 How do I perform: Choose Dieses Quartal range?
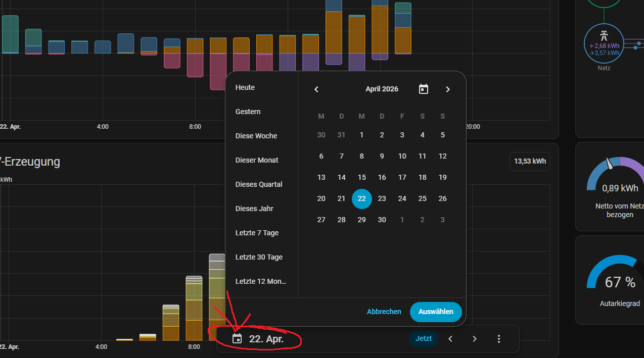pos(259,184)
